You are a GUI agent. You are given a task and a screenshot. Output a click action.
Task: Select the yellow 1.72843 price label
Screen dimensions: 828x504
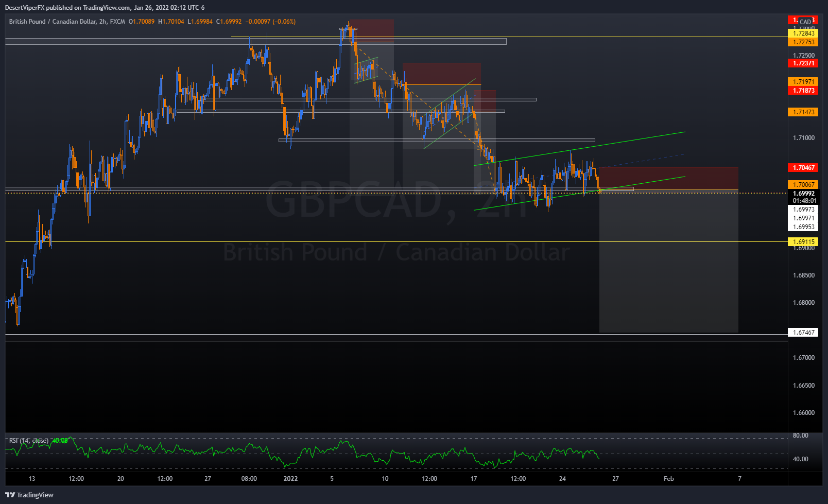803,33
